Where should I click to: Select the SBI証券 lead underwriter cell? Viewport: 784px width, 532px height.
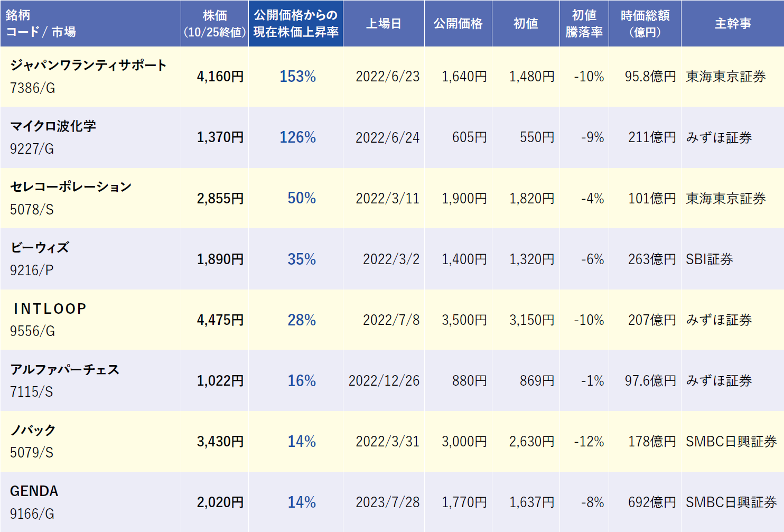(x=709, y=259)
